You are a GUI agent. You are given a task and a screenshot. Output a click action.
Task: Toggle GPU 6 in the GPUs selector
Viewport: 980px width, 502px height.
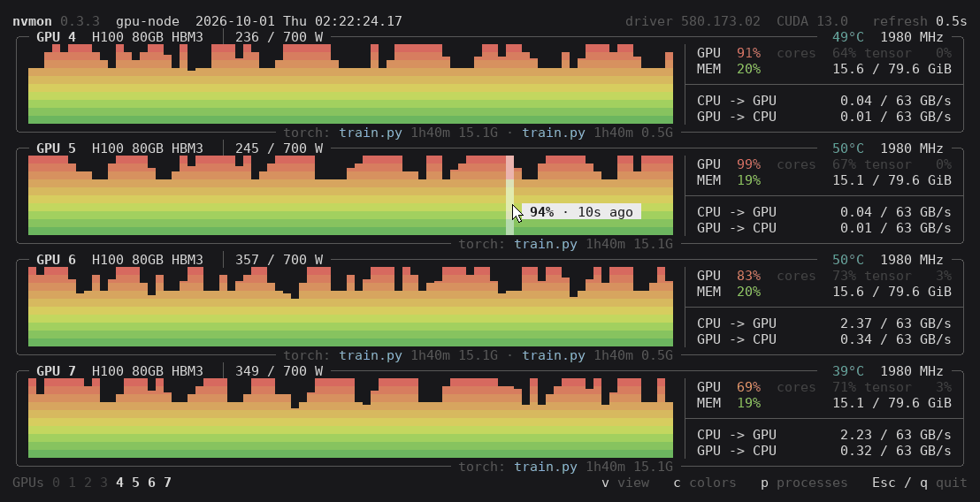point(152,482)
